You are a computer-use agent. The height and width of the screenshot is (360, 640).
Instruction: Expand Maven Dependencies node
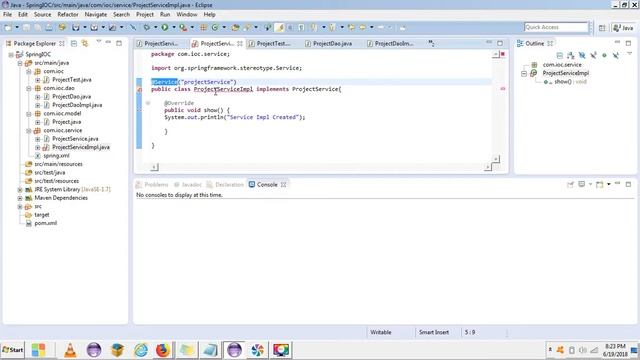coord(20,198)
